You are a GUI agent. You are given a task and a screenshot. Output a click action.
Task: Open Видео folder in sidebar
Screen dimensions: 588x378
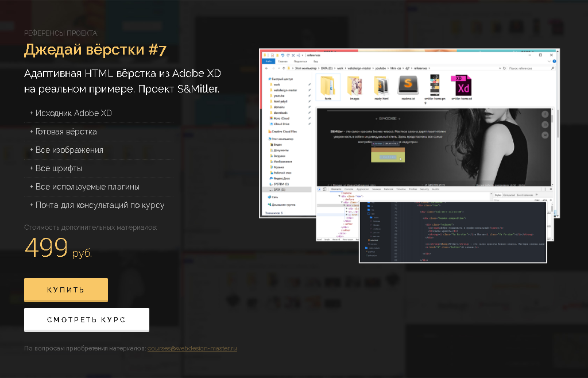277,145
